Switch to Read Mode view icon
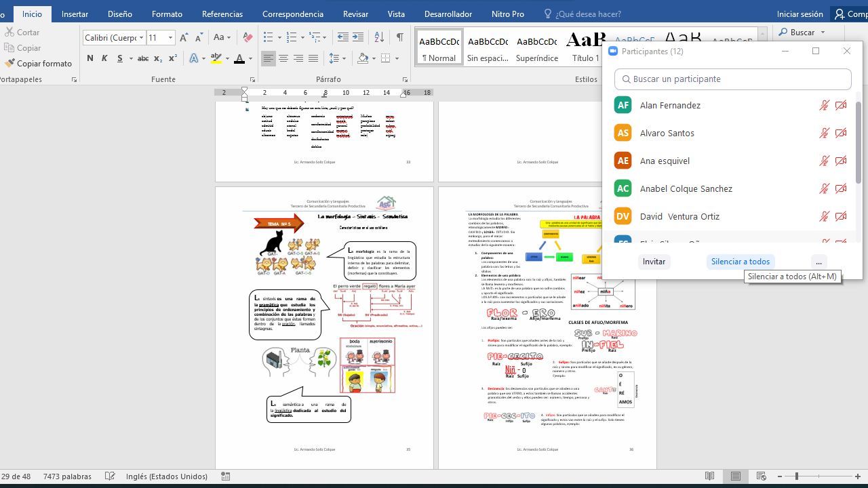Image resolution: width=868 pixels, height=488 pixels. (709, 476)
